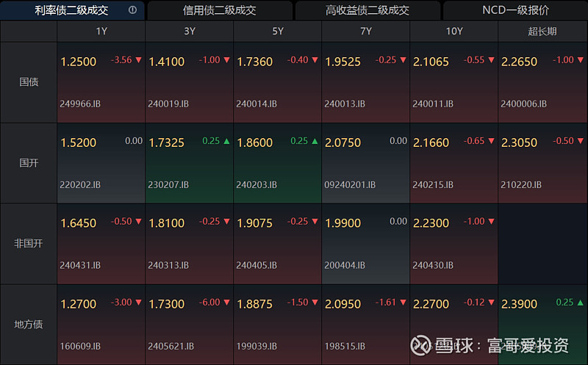Click bond code 160609.IB
Image resolution: width=588 pixels, height=365 pixels.
(80, 346)
